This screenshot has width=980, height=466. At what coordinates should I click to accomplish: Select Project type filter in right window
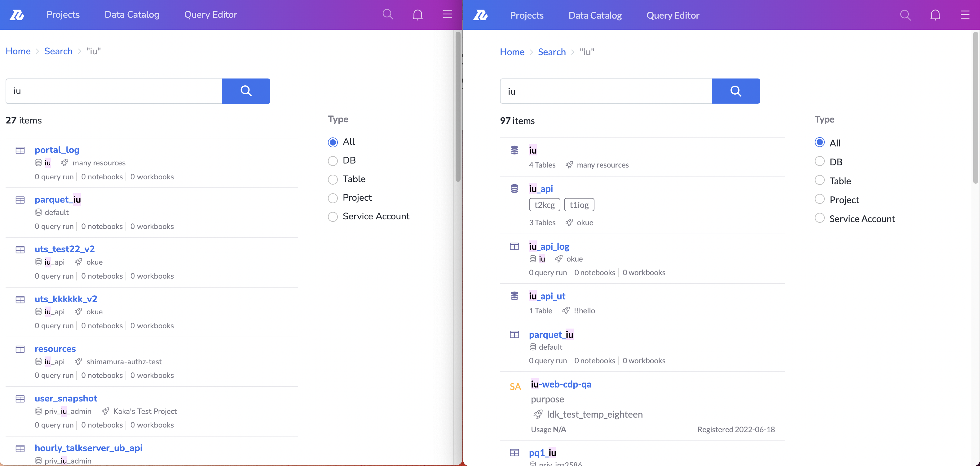(x=820, y=199)
